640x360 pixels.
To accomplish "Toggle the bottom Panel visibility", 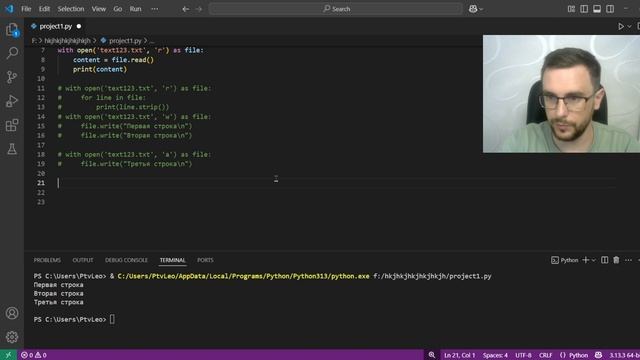I will pos(597,9).
